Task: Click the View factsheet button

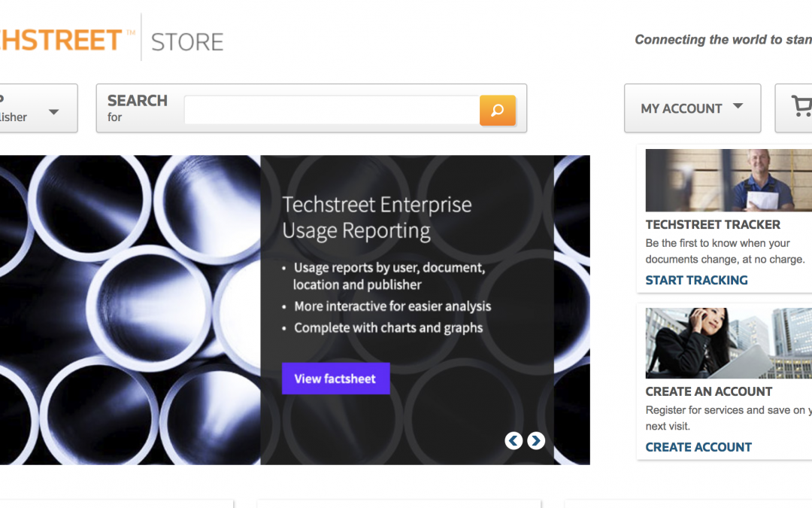Action: [335, 379]
